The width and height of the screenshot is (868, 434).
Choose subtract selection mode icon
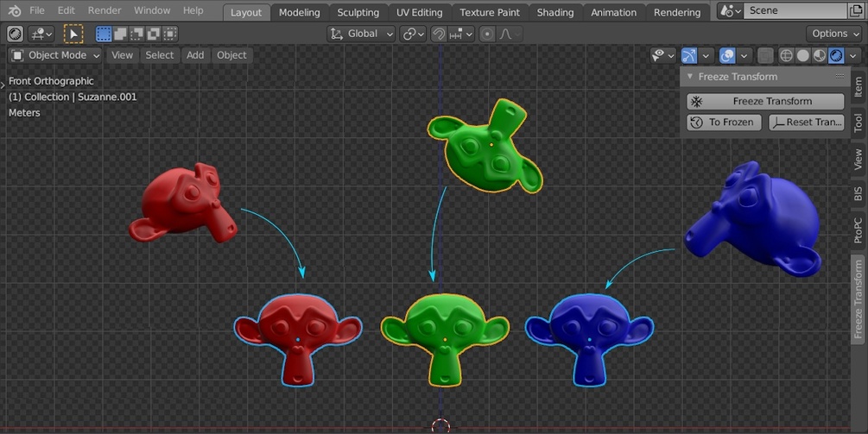(x=136, y=34)
